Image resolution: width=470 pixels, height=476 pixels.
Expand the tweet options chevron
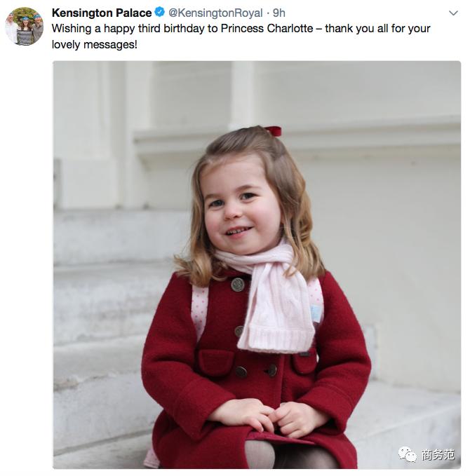pos(453,13)
